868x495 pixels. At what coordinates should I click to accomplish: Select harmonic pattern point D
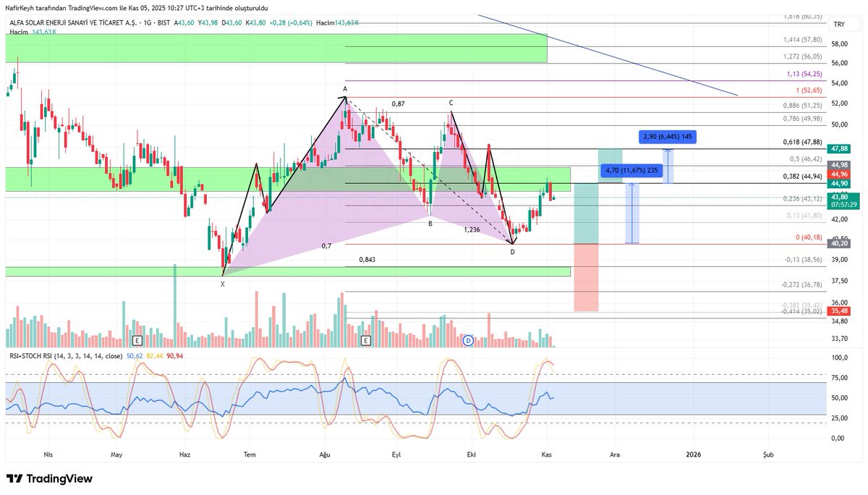coord(513,252)
